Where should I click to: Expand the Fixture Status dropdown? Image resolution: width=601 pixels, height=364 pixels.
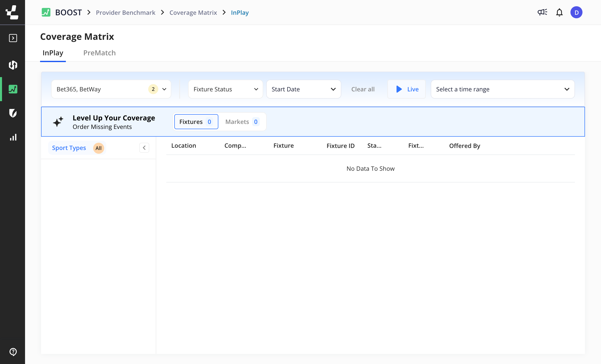click(225, 89)
